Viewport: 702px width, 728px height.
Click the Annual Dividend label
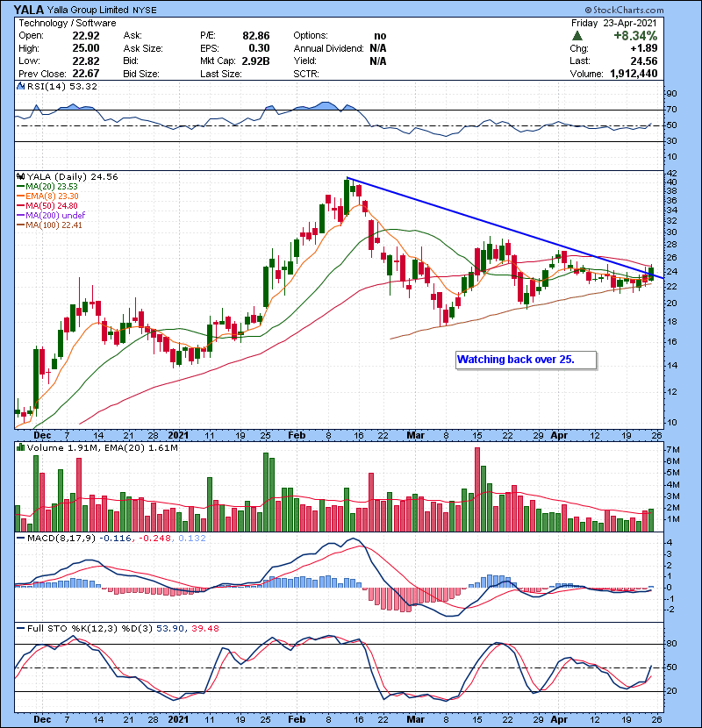tap(328, 48)
